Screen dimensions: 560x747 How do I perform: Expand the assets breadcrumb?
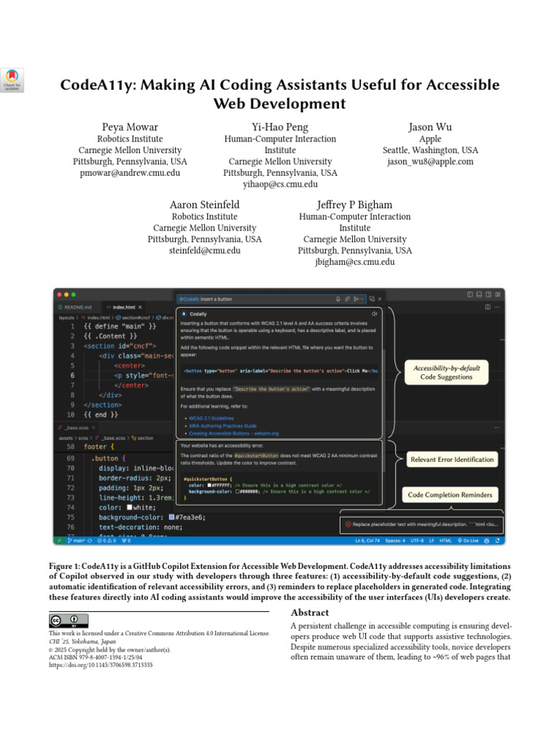(66, 438)
